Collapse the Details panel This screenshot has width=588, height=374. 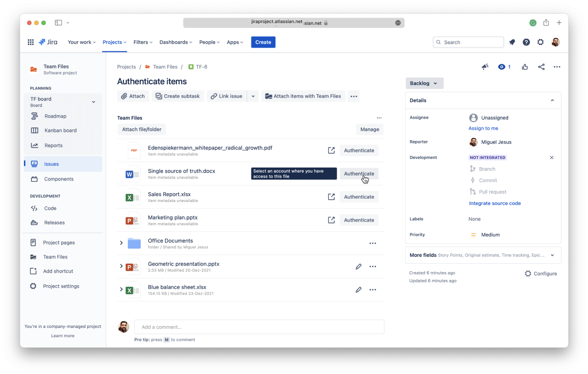tap(552, 100)
